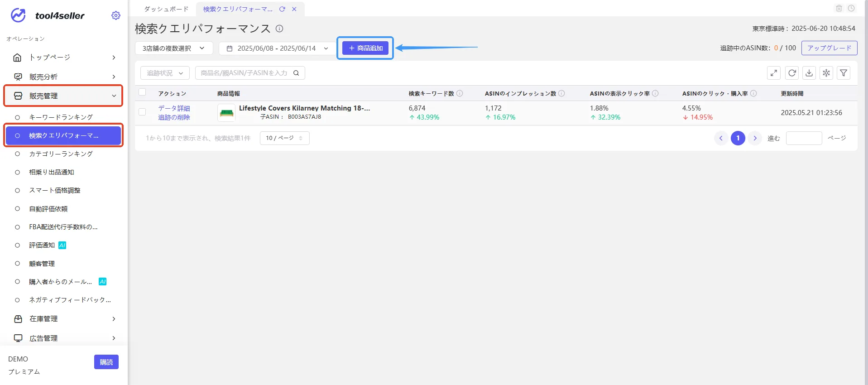Viewport: 868px width, 385px height.
Task: Switch to the ダッシュボード tab
Action: pyautogui.click(x=166, y=9)
